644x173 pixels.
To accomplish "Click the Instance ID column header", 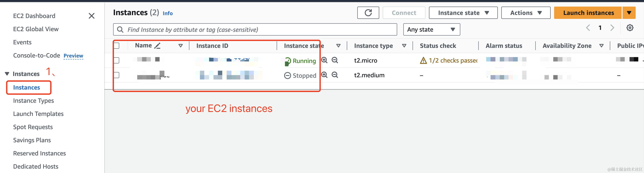I will tap(212, 46).
